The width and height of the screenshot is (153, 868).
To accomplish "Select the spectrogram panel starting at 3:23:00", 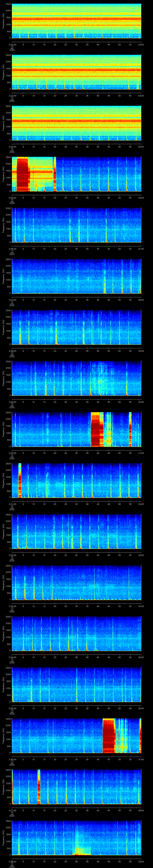I will click(x=77, y=72).
